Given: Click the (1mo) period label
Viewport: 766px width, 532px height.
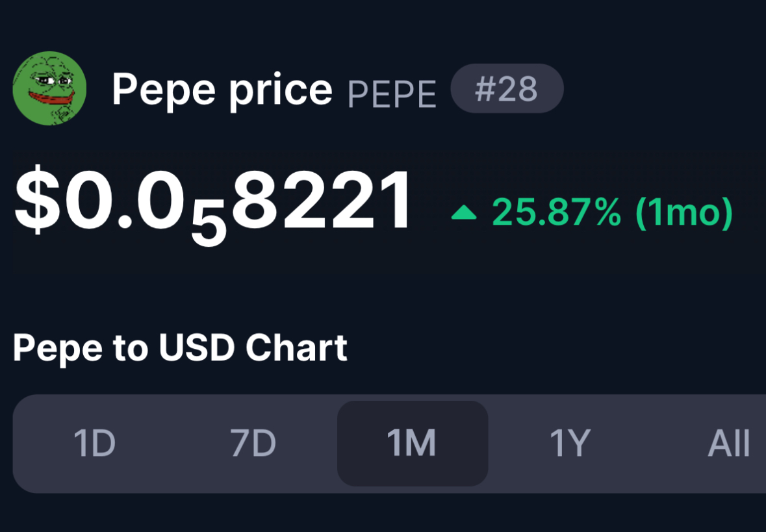Looking at the screenshot, I should (x=684, y=212).
